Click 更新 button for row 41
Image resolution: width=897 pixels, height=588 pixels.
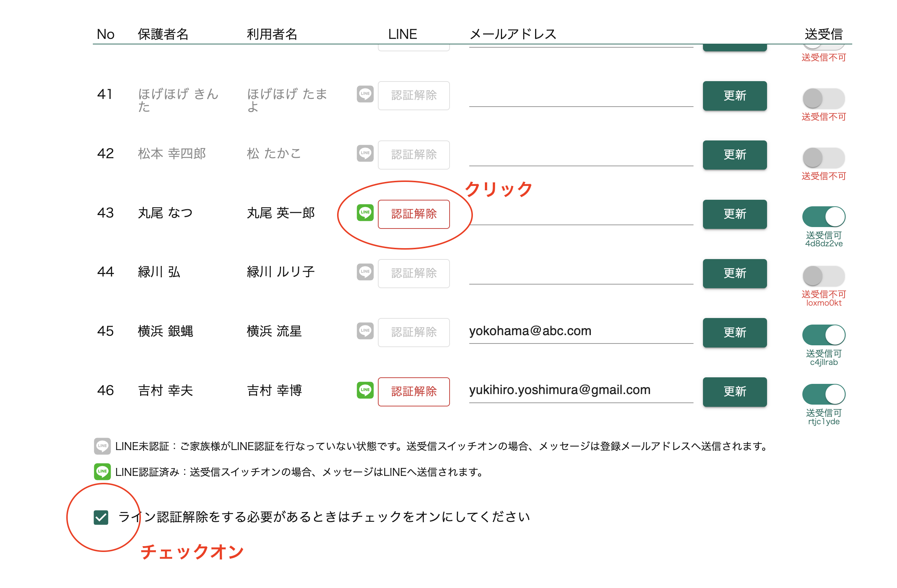(734, 96)
